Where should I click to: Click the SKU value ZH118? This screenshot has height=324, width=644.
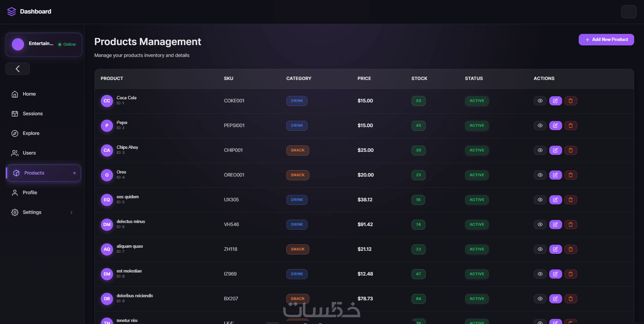tap(230, 249)
